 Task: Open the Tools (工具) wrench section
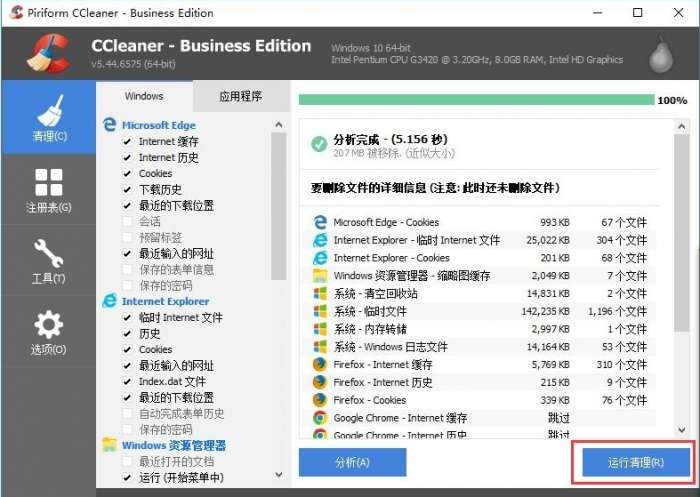[x=49, y=261]
